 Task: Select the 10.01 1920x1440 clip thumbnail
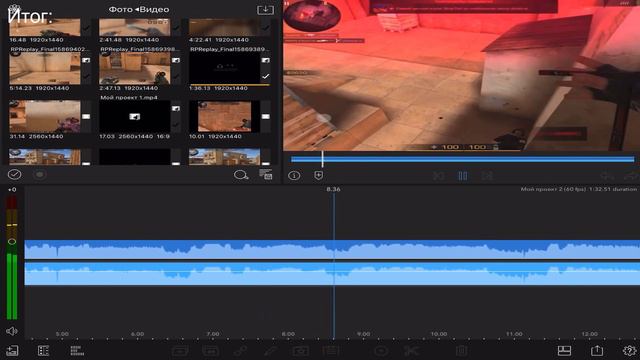pyautogui.click(x=224, y=117)
